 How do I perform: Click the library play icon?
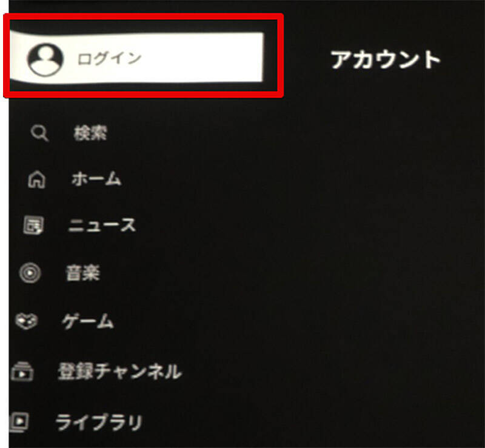pyautogui.click(x=19, y=422)
